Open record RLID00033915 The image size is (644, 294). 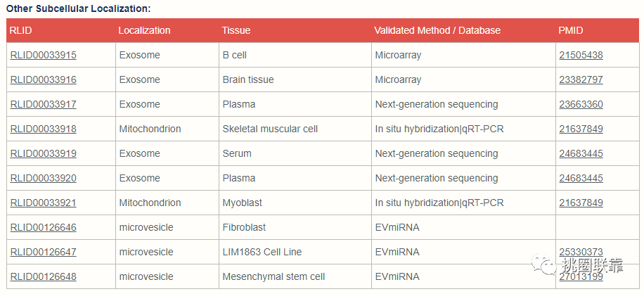43,55
